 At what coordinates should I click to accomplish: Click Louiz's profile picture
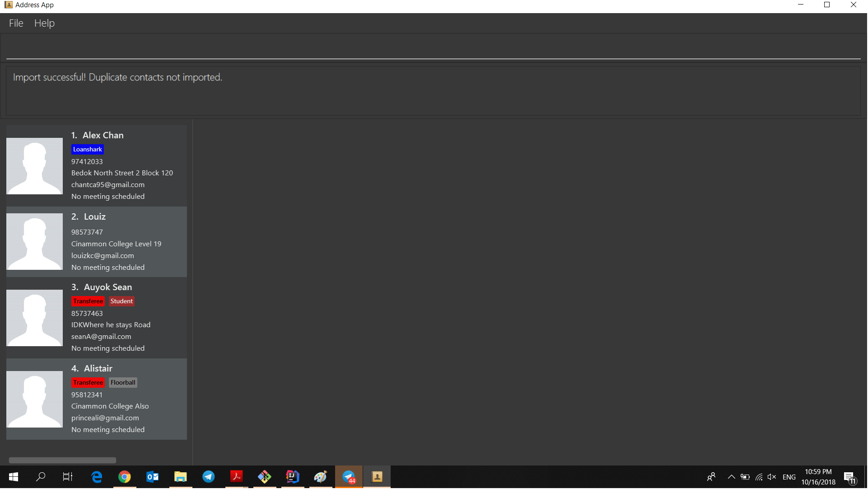pos(35,242)
